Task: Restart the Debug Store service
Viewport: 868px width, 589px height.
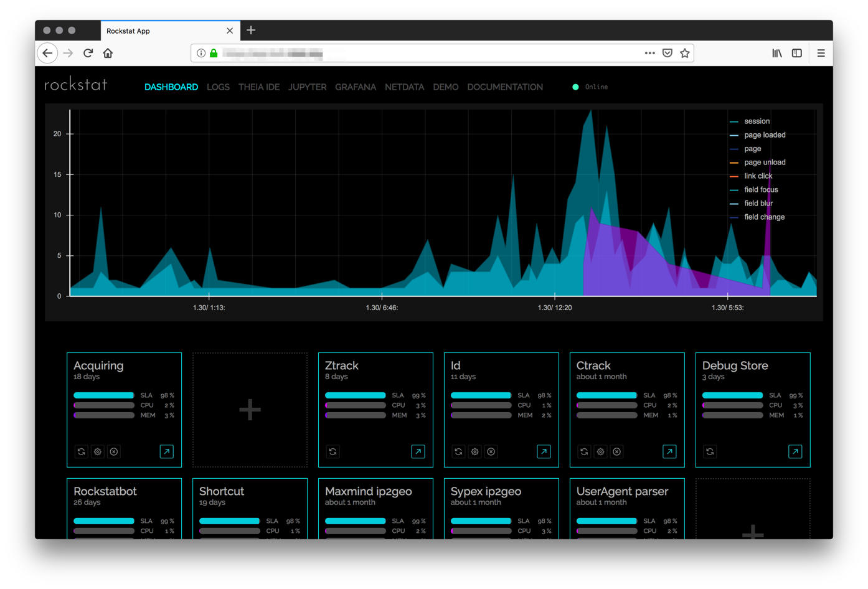Action: coord(710,451)
